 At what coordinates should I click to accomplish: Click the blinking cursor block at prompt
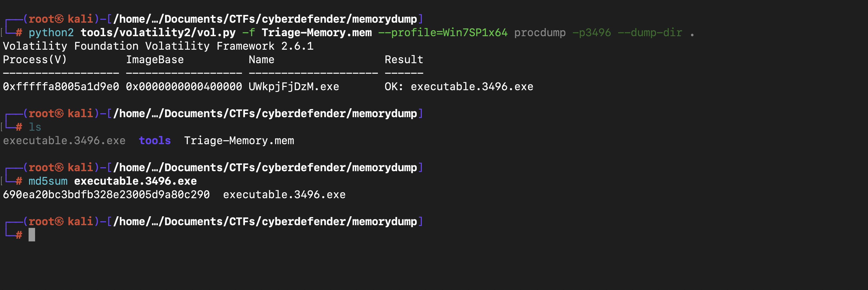32,235
